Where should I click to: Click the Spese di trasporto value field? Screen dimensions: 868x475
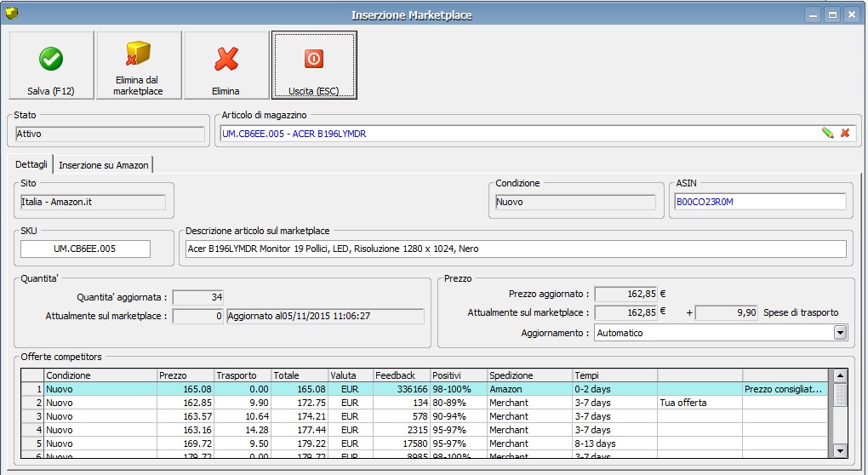tap(727, 312)
